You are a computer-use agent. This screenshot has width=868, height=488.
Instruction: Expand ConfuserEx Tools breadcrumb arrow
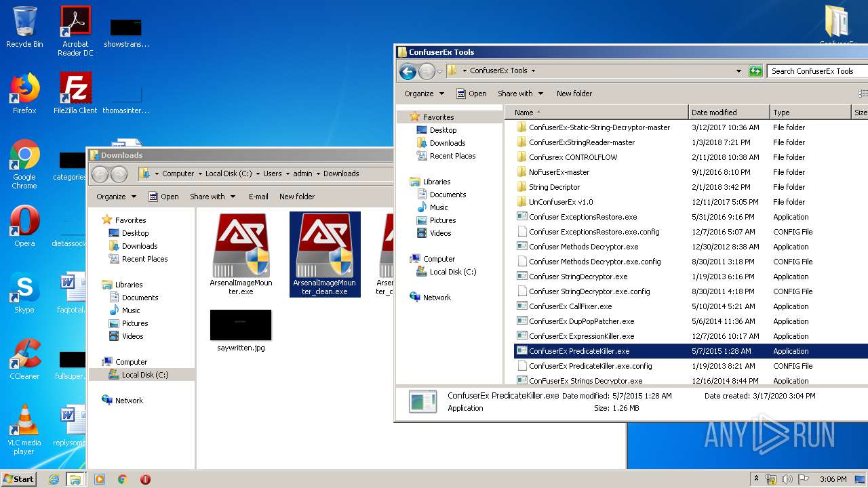533,70
